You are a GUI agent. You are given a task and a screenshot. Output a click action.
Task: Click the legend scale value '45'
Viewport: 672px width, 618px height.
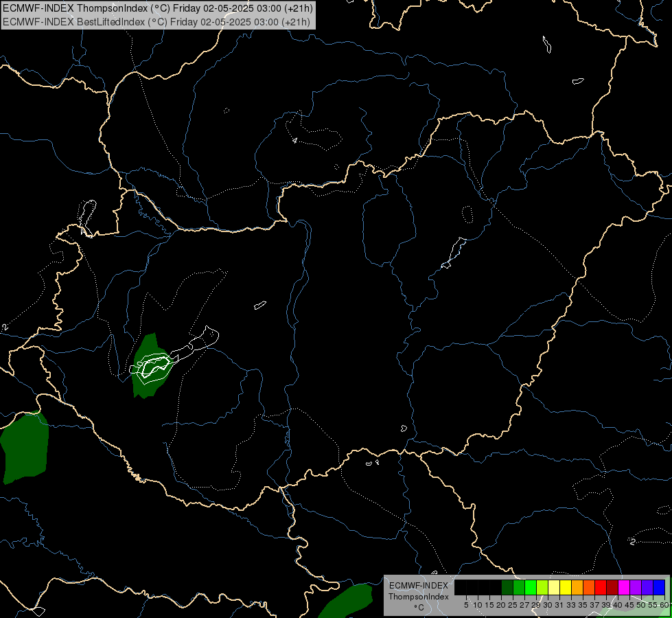(x=629, y=605)
